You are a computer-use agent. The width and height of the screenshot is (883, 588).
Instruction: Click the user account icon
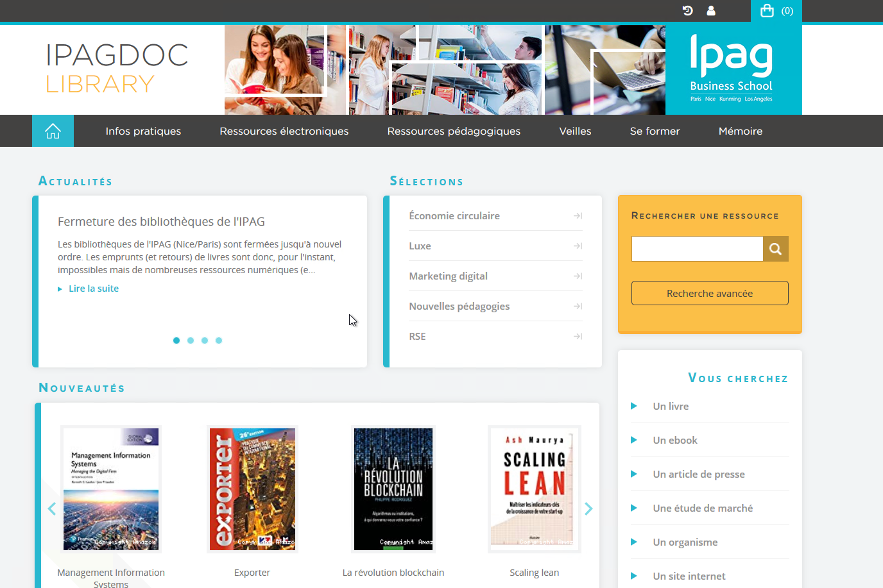(711, 10)
